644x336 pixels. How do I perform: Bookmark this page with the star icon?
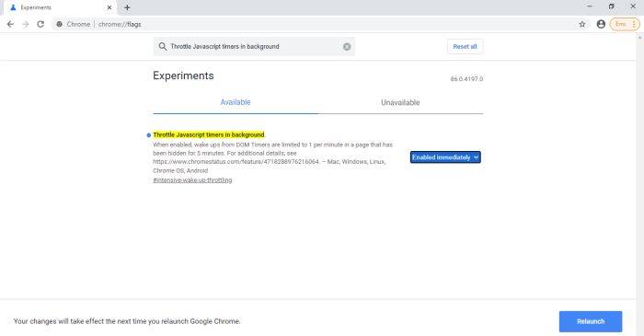point(582,24)
